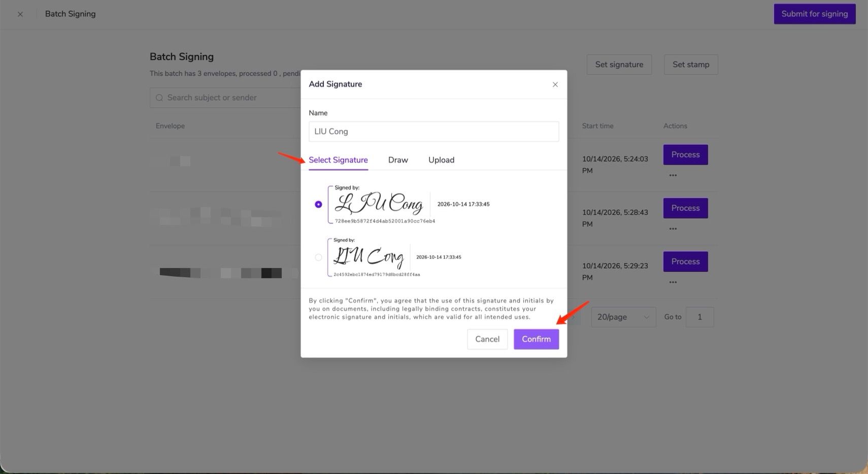Process the envelope started 5:28:43 PM

pos(685,208)
